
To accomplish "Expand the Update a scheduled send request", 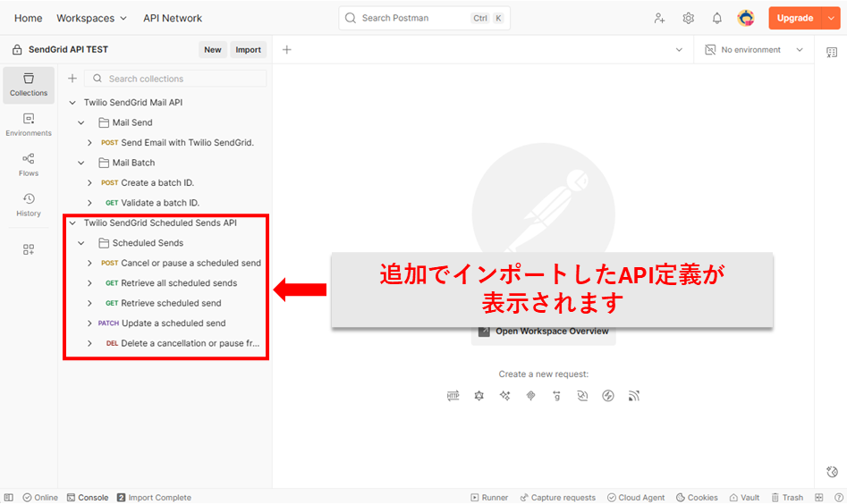I will [x=89, y=323].
